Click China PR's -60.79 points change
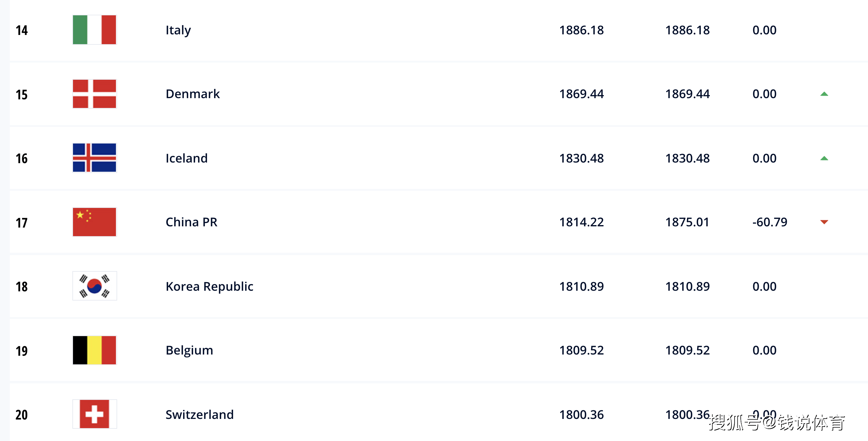 point(770,222)
